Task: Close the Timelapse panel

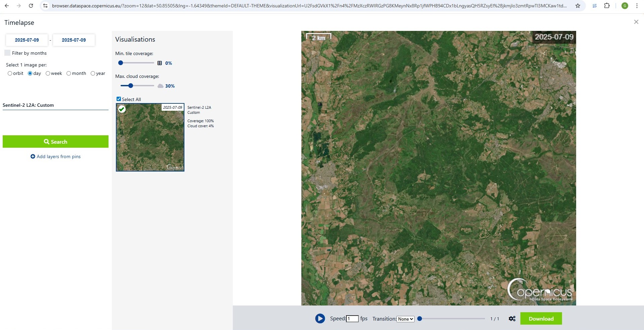Action: (636, 22)
